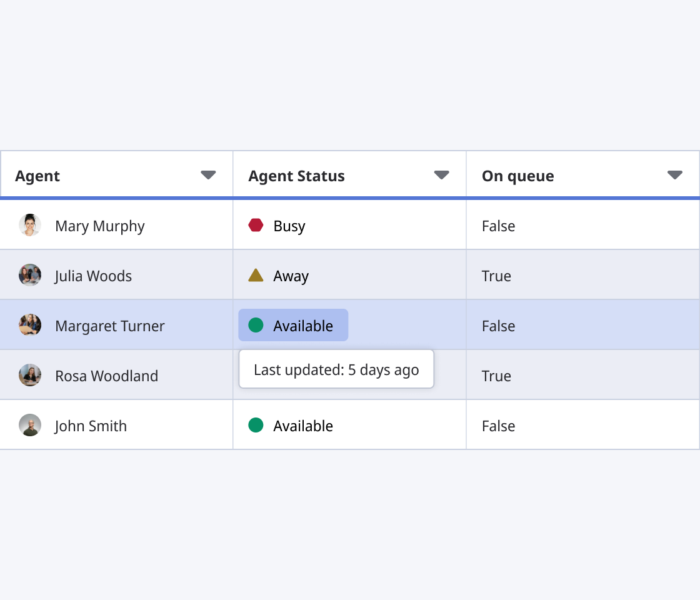
Task: Click the Agent Status header label
Action: pos(296,176)
